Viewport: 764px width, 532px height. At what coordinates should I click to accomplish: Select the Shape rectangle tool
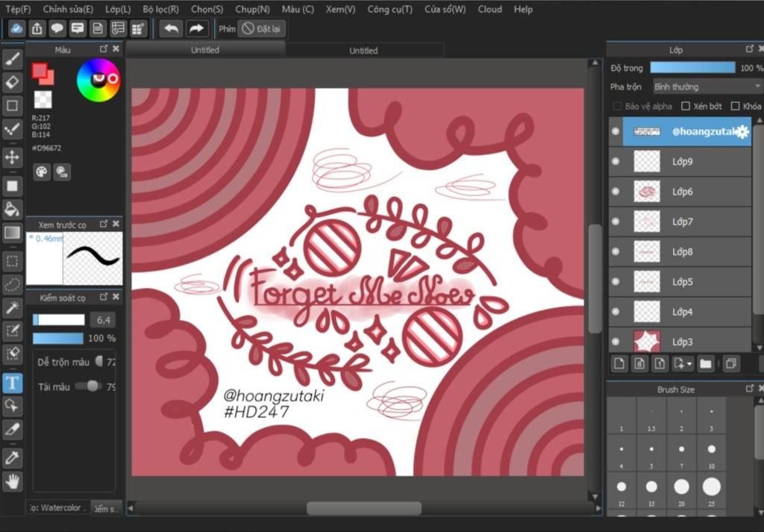pyautogui.click(x=12, y=105)
